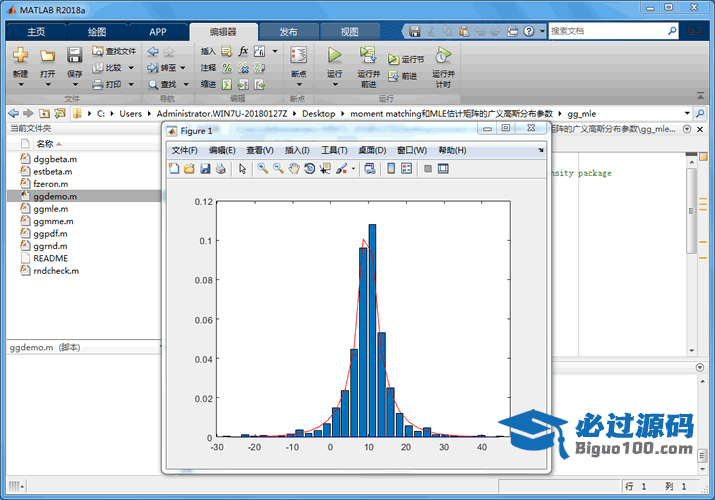Click the Link Plot icon in Figure 1

[370, 169]
